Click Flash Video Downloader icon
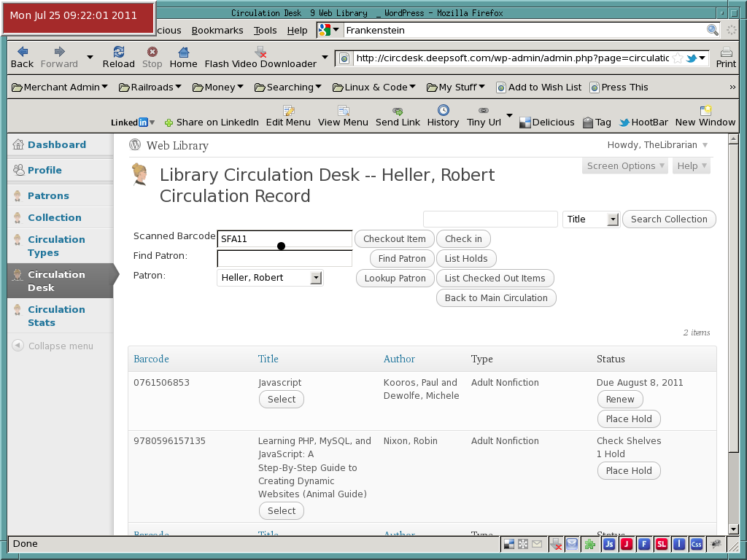This screenshot has width=747, height=560. point(260,52)
